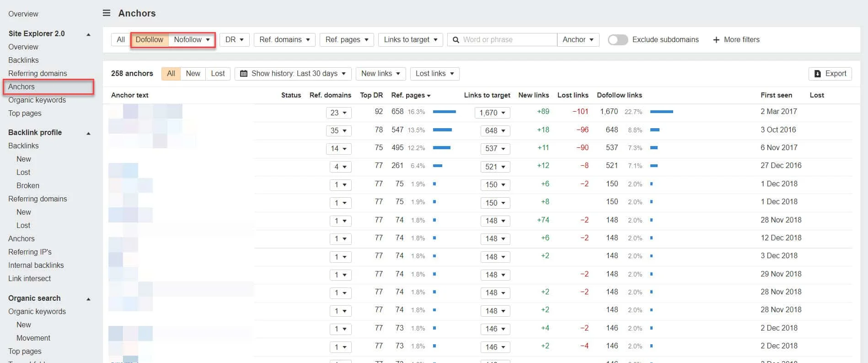Click the Word or phrase search field
This screenshot has width=868, height=363.
[x=508, y=40]
